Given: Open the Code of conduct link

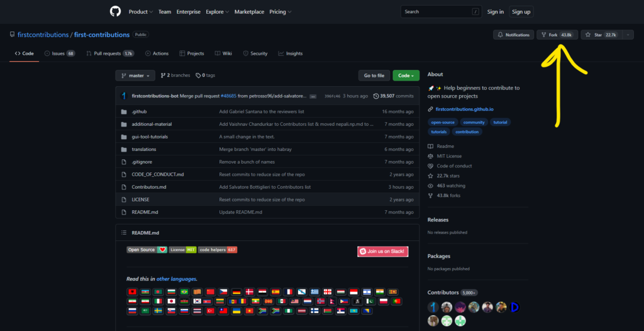Looking at the screenshot, I should click(x=450, y=166).
